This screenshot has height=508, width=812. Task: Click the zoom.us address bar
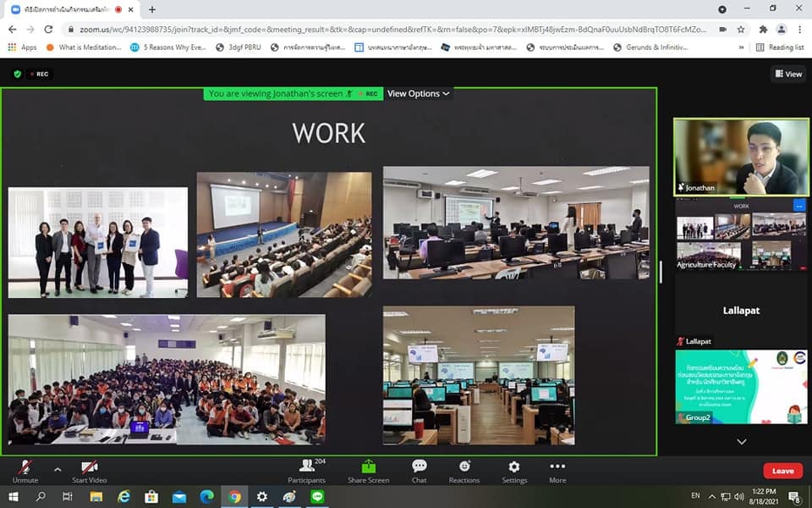392,30
